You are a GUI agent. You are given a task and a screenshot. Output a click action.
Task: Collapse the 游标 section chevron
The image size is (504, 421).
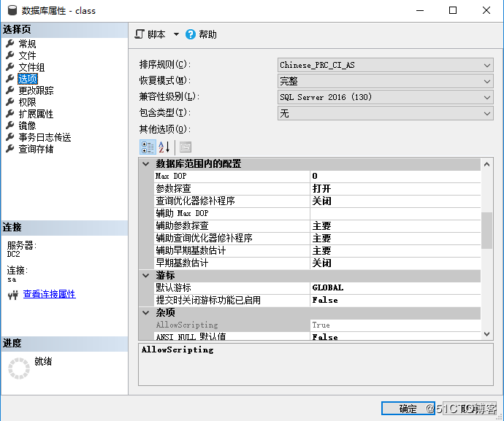coord(146,276)
